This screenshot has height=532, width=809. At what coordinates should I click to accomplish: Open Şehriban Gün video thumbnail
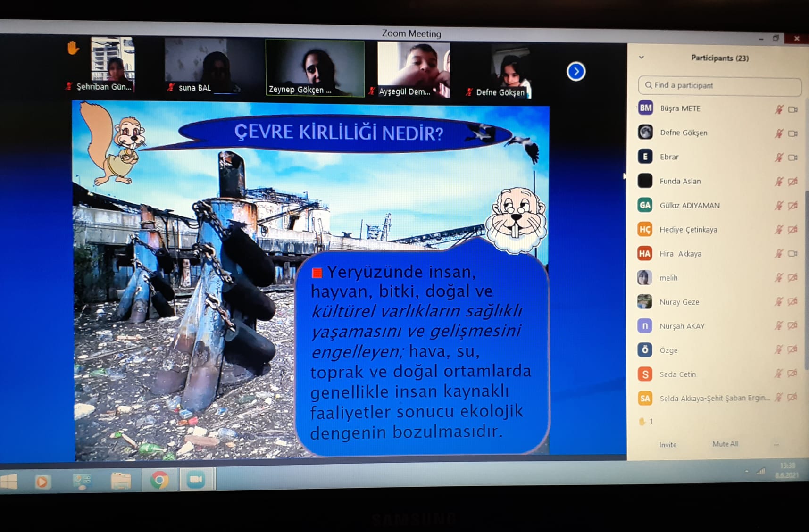coord(112,64)
